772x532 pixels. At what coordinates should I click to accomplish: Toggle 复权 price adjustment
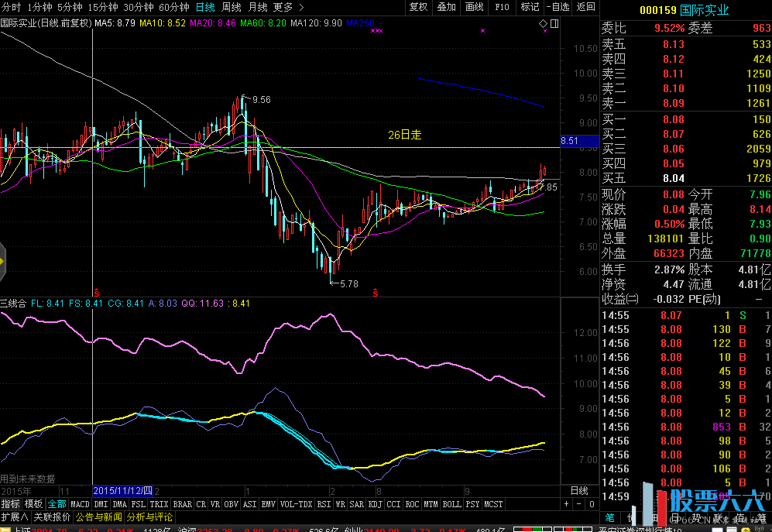pos(418,7)
